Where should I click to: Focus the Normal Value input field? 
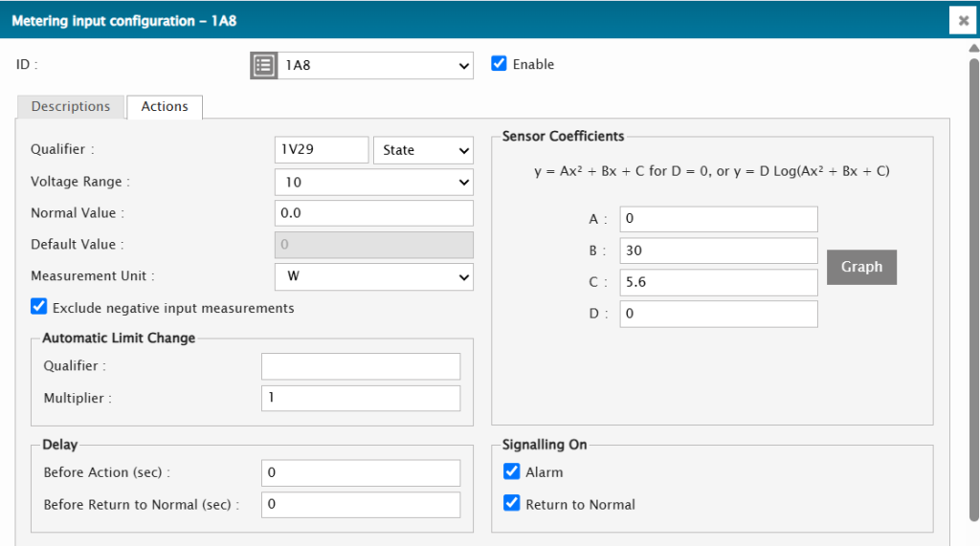373,213
